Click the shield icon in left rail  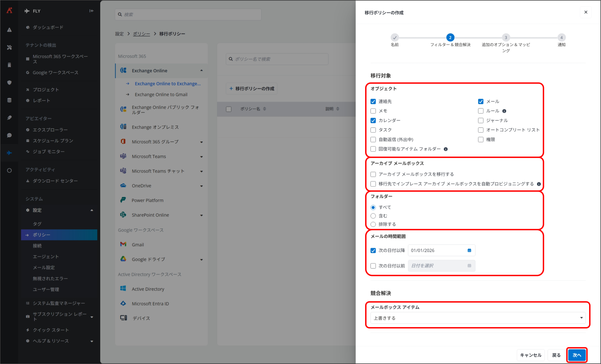tap(9, 82)
